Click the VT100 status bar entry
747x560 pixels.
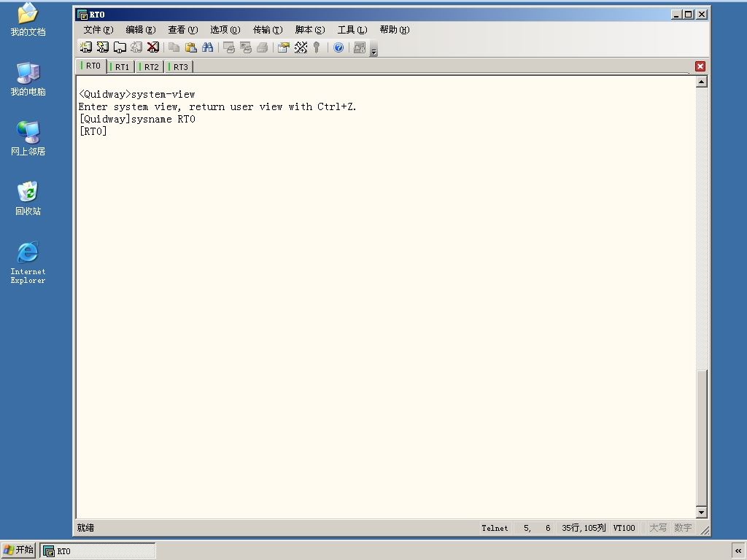click(624, 528)
